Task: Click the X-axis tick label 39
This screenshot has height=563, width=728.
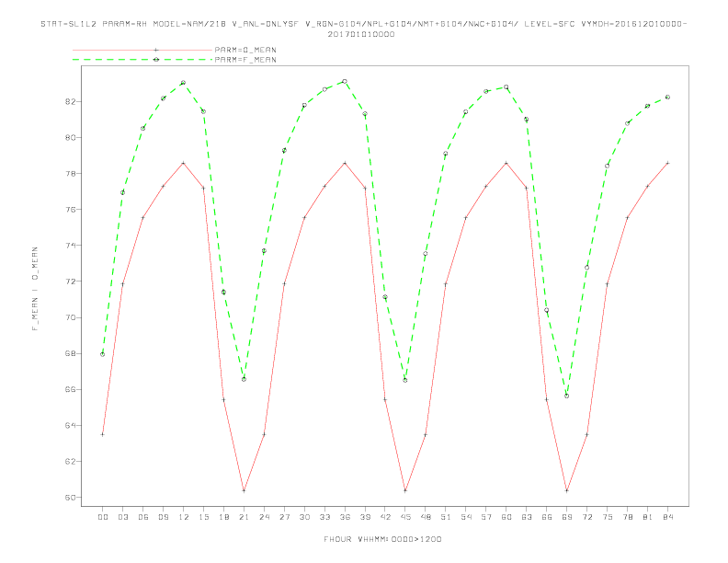Action: pyautogui.click(x=365, y=517)
